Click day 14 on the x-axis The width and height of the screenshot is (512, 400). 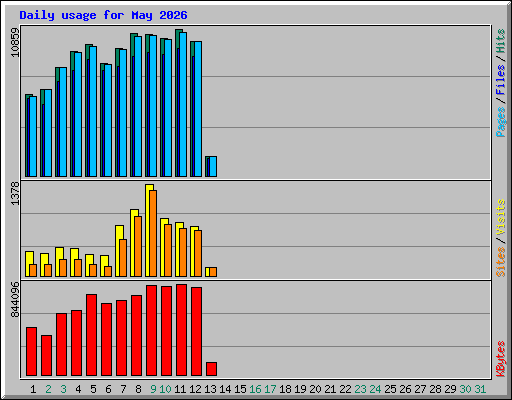pyautogui.click(x=225, y=389)
